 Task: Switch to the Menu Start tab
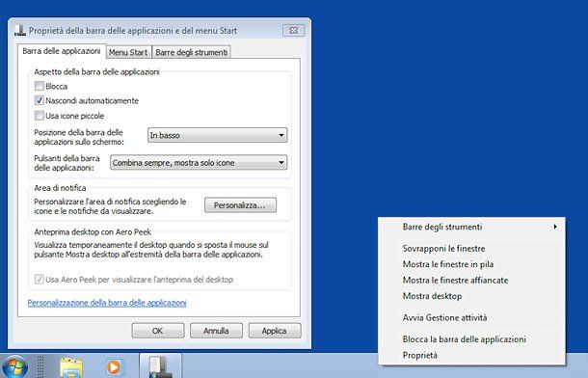128,52
